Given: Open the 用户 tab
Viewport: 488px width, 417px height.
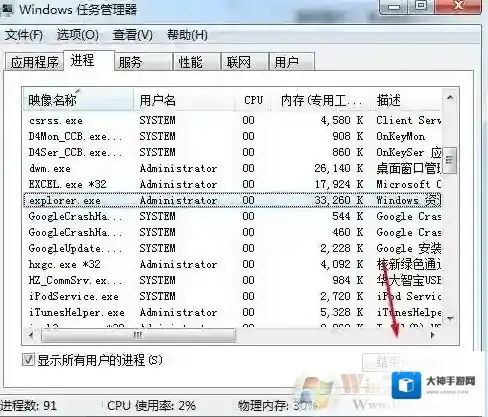Looking at the screenshot, I should click(x=292, y=62).
